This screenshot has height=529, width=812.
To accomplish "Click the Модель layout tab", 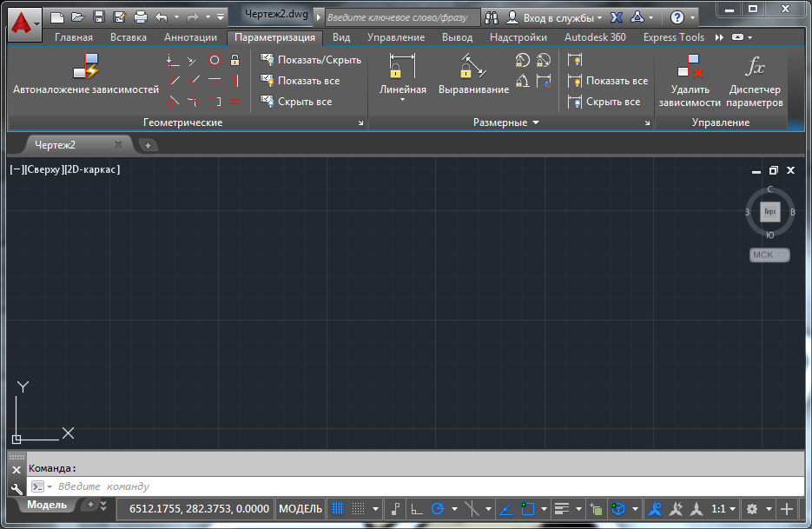I will pos(47,505).
